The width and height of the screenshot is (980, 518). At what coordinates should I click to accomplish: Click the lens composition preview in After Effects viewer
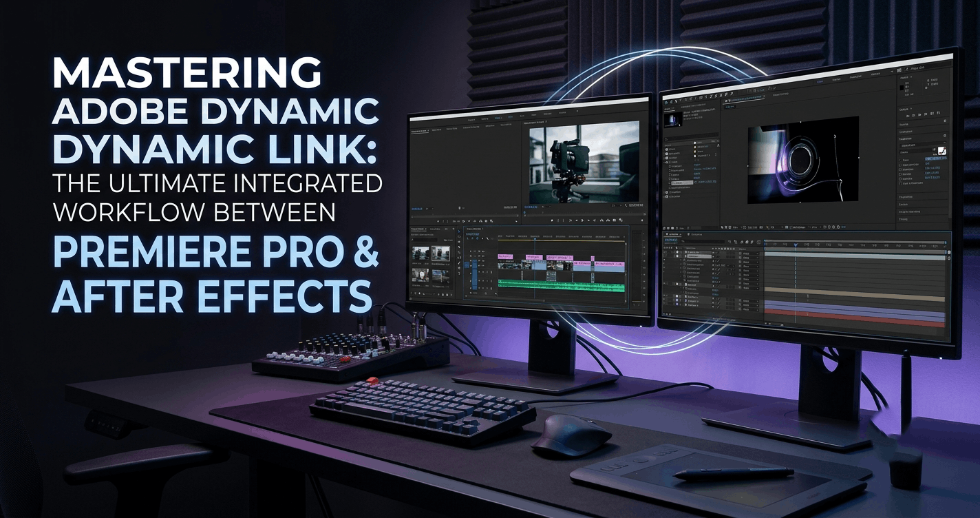coord(803,160)
